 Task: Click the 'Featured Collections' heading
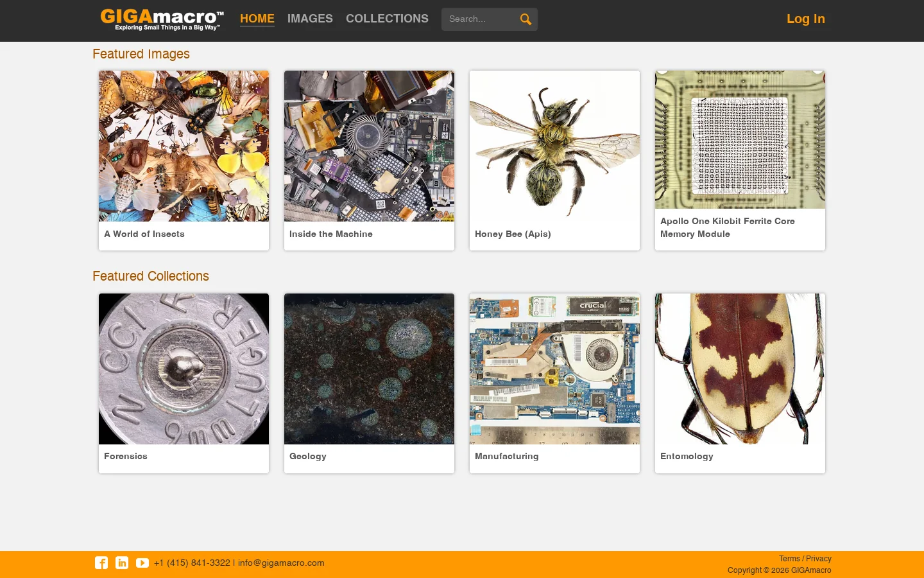click(151, 276)
